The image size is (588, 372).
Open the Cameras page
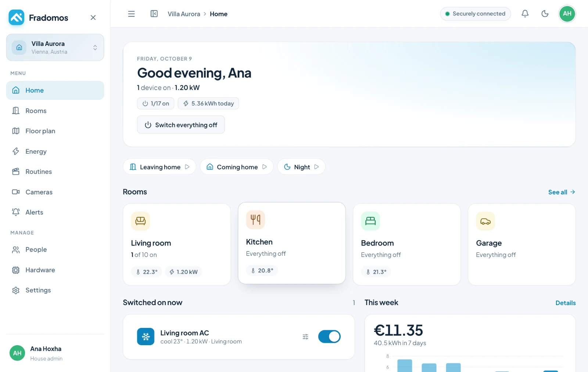tap(55, 192)
